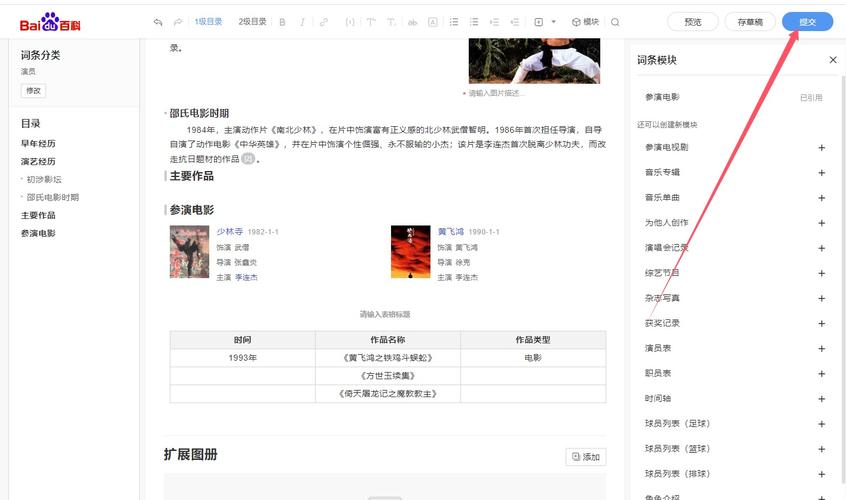Viewport: 846px width, 500px height.
Task: Add the 职员表 module
Action: coord(821,373)
